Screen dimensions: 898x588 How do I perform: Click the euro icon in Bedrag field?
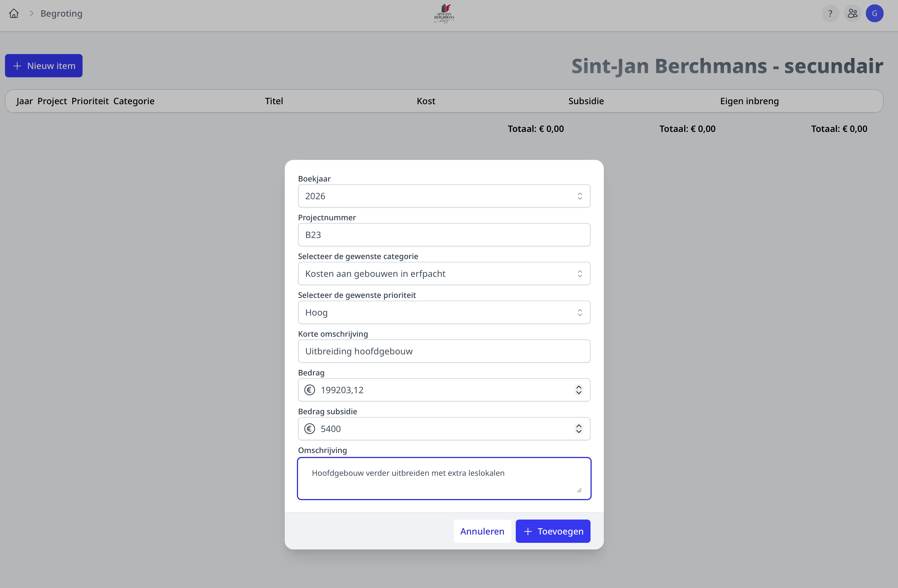click(310, 390)
